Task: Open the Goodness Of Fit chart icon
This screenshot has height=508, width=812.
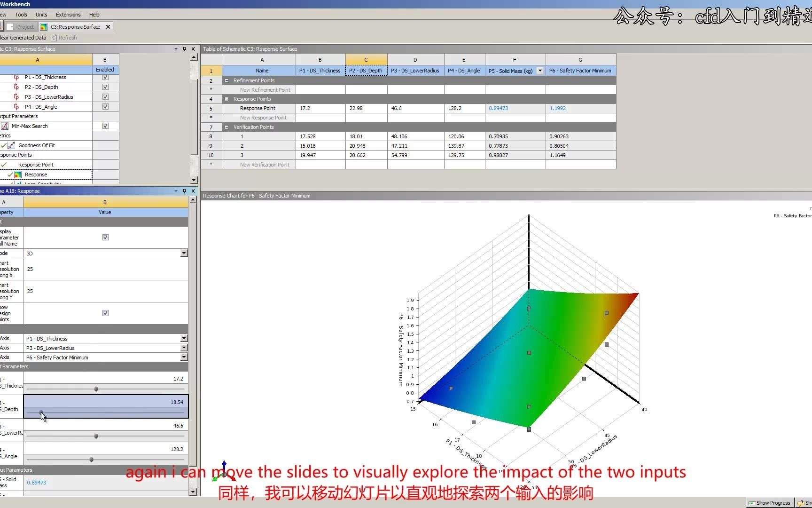Action: point(11,145)
